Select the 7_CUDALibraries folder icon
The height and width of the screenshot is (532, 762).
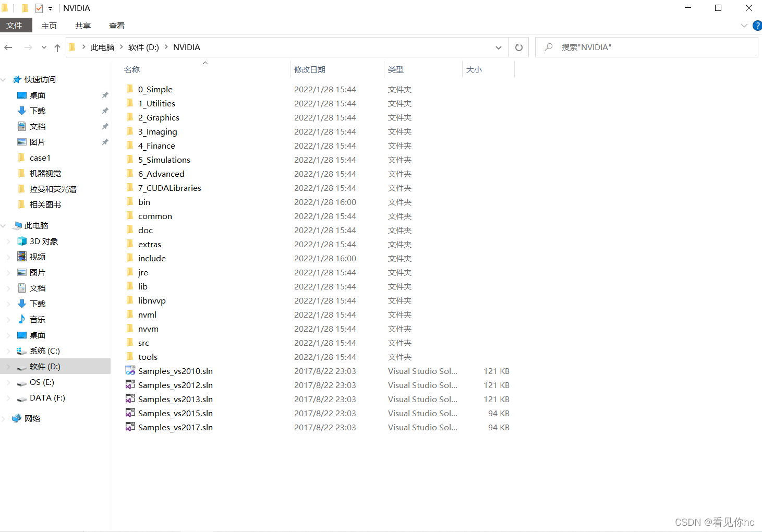(x=130, y=188)
